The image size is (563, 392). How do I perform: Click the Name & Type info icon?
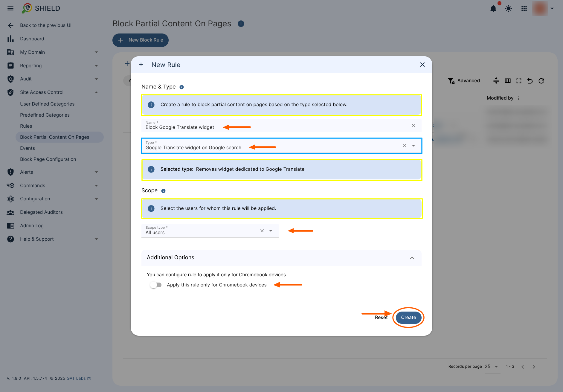click(x=181, y=87)
